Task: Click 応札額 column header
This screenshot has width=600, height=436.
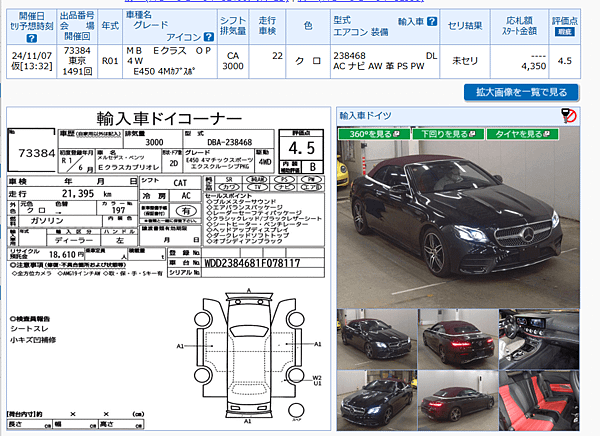Action: tap(519, 21)
